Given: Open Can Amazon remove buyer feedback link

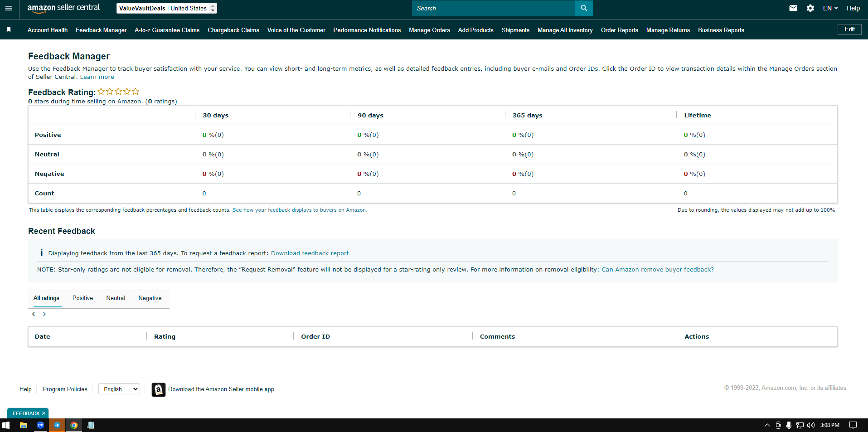Looking at the screenshot, I should (x=658, y=270).
